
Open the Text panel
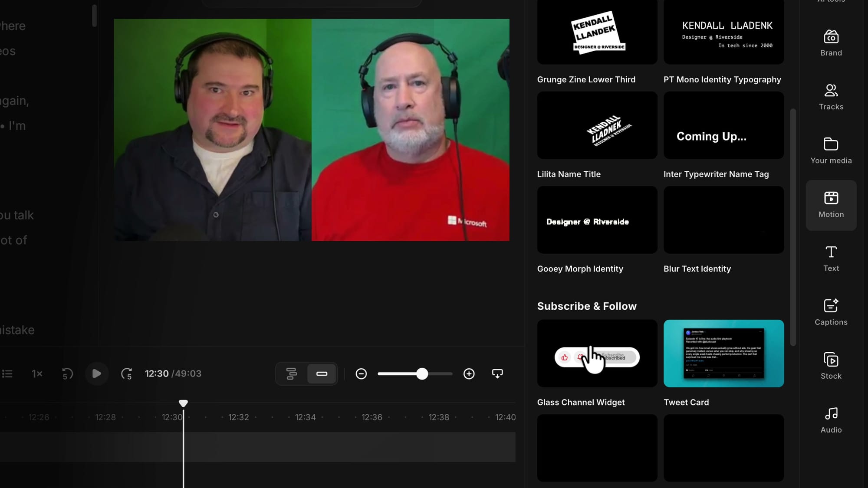[831, 259]
